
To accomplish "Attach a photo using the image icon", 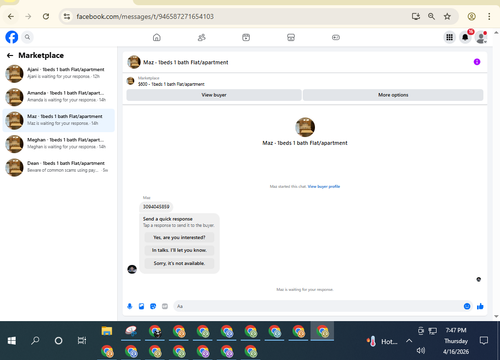I will [x=141, y=306].
